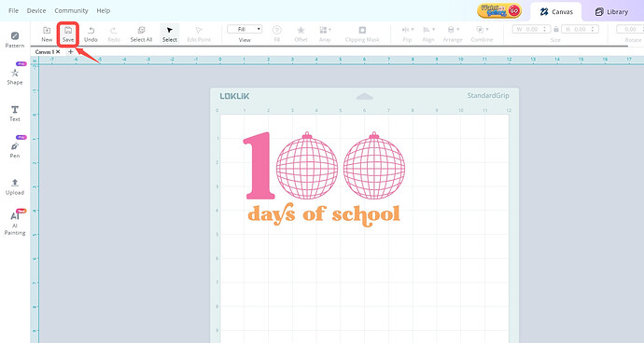Undo the last action
644x343 pixels.
coord(91,34)
